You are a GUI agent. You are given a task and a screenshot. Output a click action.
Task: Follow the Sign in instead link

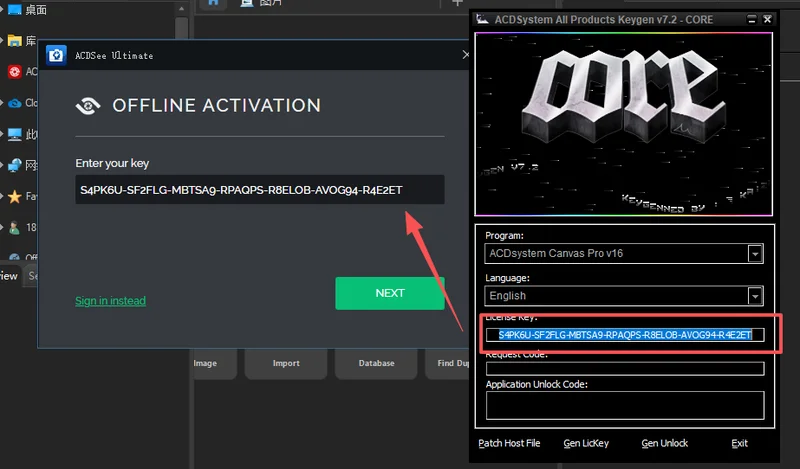[110, 301]
